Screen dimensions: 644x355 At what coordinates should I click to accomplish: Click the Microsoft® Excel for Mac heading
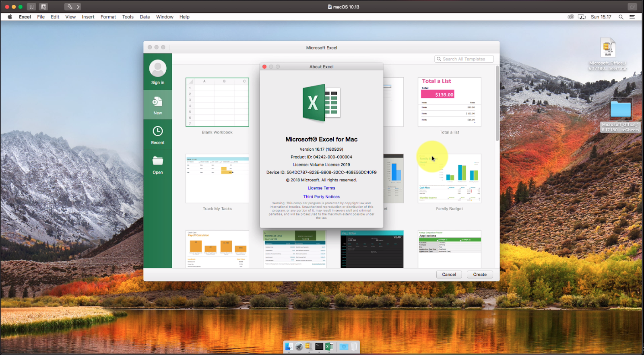tap(321, 139)
